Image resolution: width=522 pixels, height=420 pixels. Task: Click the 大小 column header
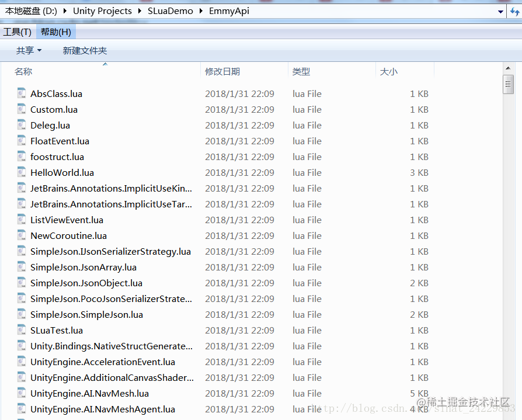coord(388,71)
